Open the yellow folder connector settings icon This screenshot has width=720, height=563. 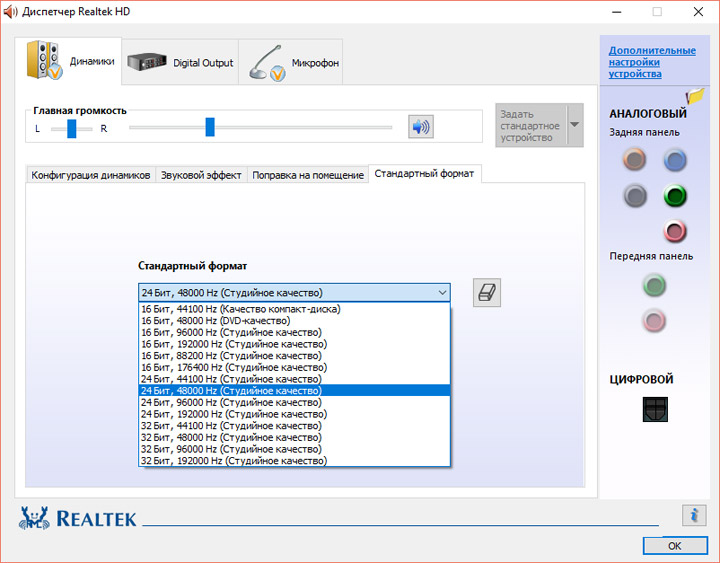695,95
